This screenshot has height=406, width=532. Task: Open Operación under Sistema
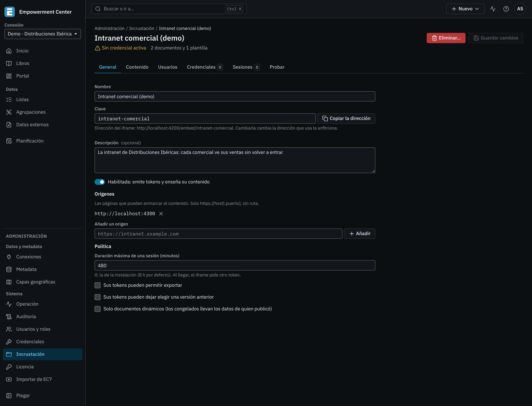click(x=43, y=304)
